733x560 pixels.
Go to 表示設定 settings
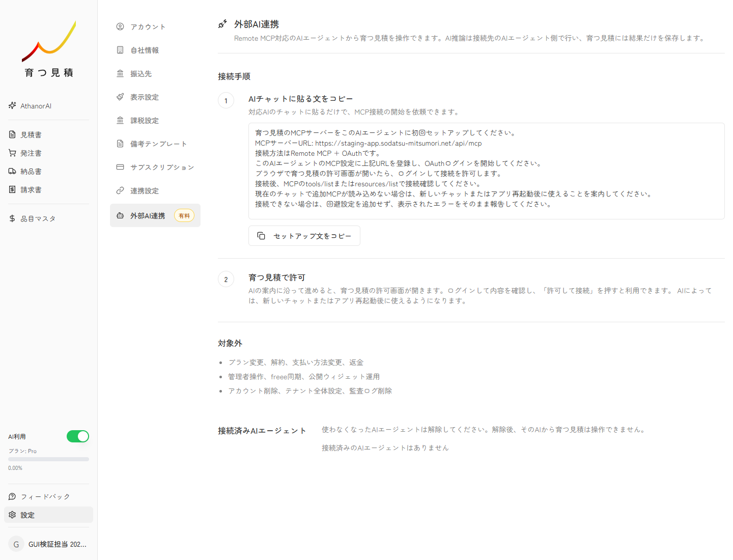click(x=145, y=97)
